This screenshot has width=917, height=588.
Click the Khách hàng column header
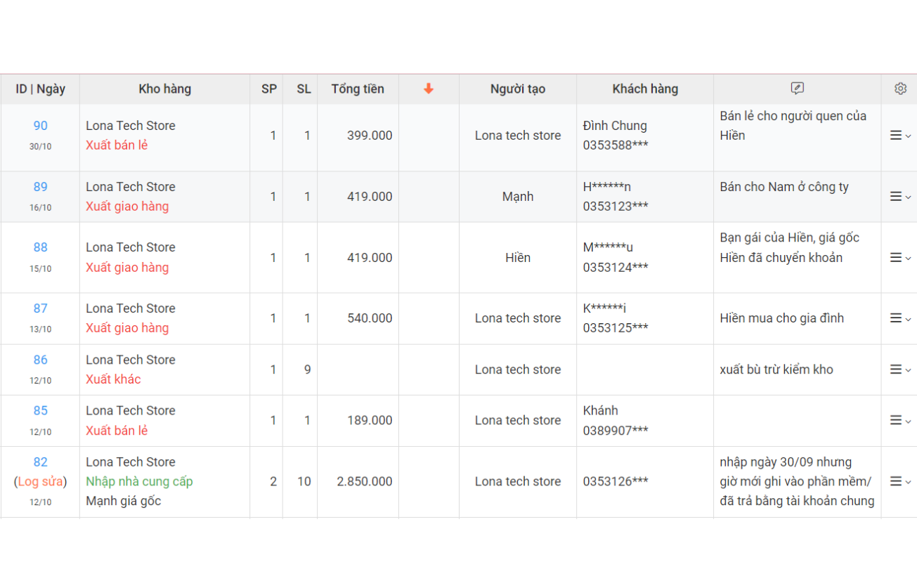645,89
